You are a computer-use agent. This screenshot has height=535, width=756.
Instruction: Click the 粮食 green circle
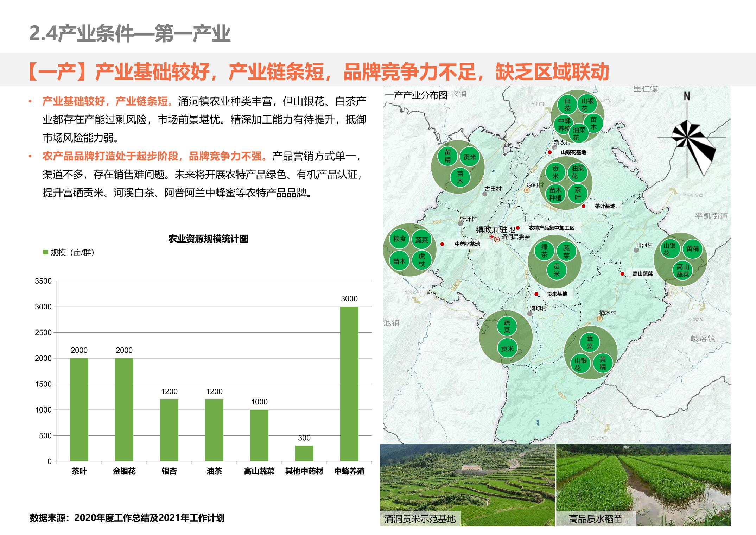coord(399,239)
